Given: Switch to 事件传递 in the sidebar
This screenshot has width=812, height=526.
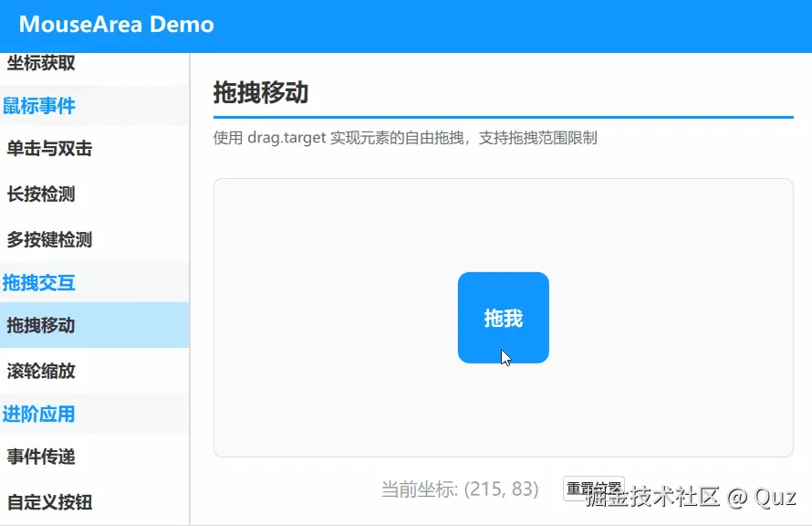Looking at the screenshot, I should (94, 457).
